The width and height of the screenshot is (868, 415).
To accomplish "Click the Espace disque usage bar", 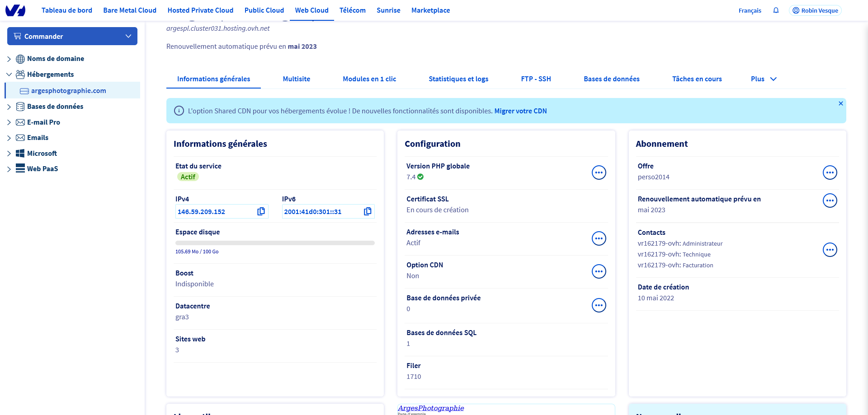I will coord(275,243).
